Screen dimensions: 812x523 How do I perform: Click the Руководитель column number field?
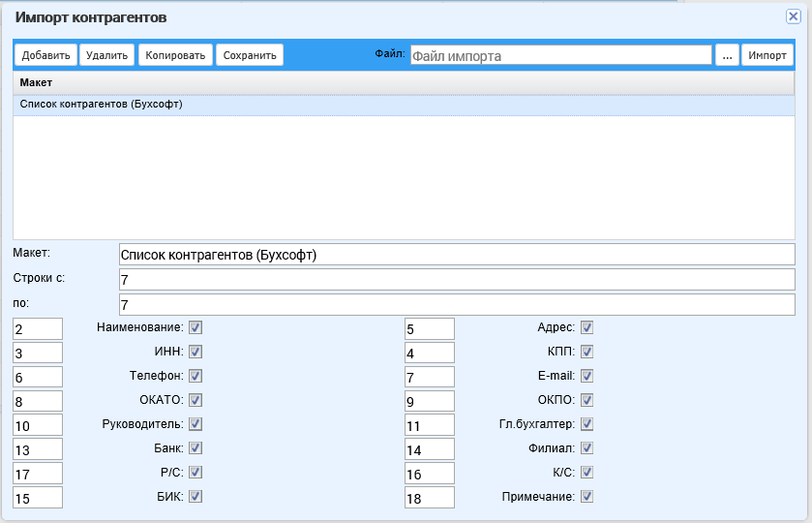coord(38,425)
